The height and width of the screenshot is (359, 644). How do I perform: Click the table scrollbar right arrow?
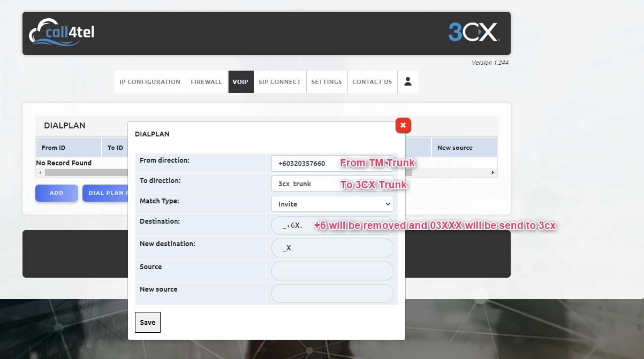(493, 173)
